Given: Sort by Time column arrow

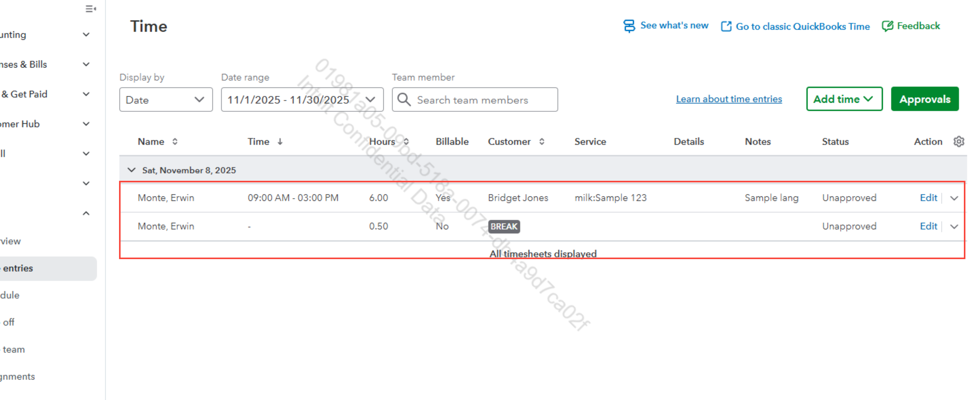Looking at the screenshot, I should (x=280, y=141).
